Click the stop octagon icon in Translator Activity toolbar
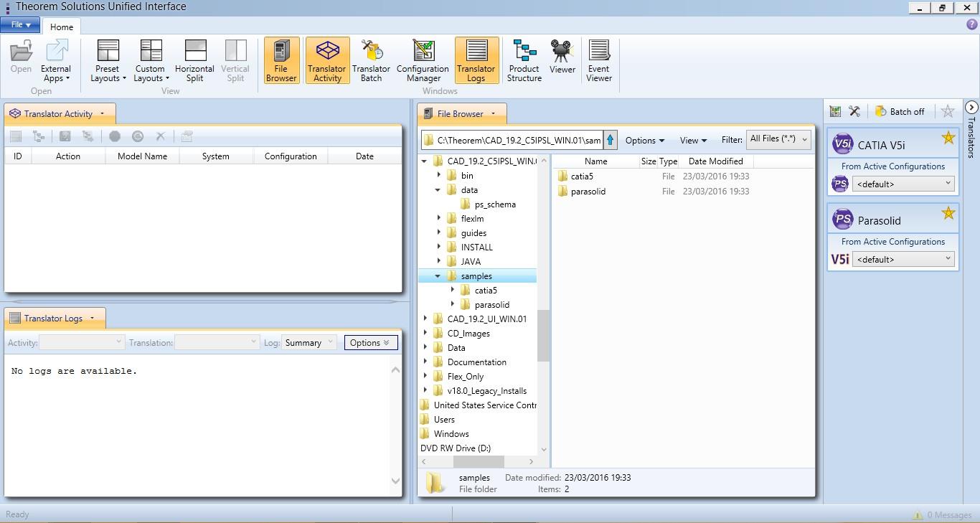The width and height of the screenshot is (980, 523). click(115, 136)
